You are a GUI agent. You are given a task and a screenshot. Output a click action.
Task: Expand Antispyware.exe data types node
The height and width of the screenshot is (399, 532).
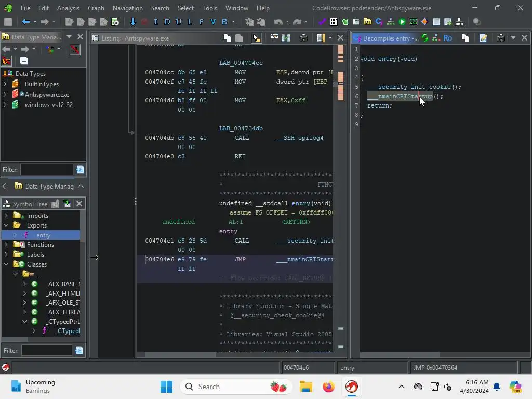tap(5, 95)
